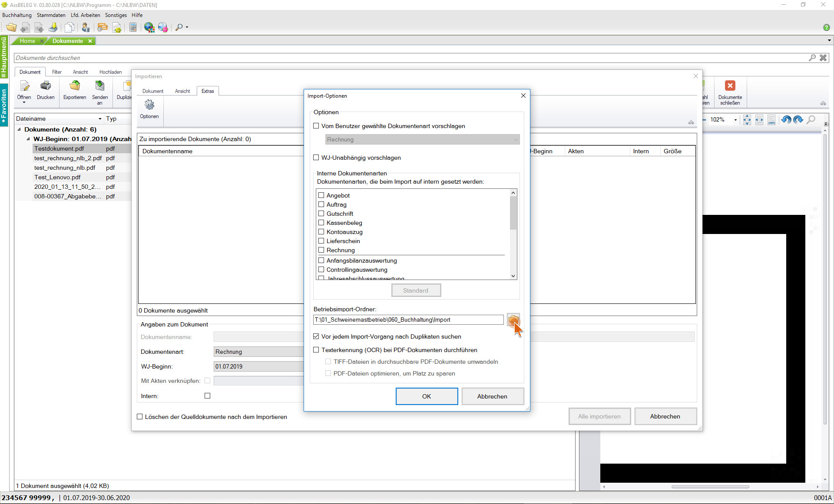Switch to the Filter ribbon tab
Image resolution: width=834 pixels, height=504 pixels.
pos(57,72)
